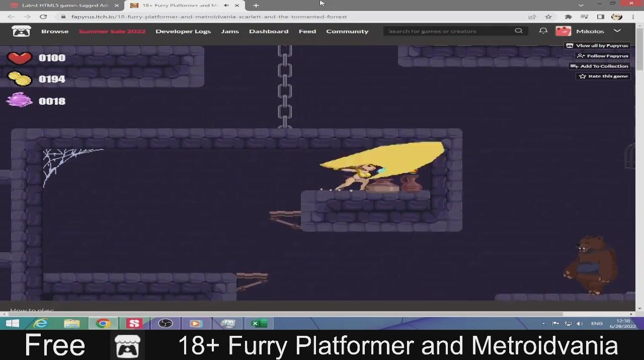Reload the page with the refresh icon
The image size is (644, 360).
point(43,17)
